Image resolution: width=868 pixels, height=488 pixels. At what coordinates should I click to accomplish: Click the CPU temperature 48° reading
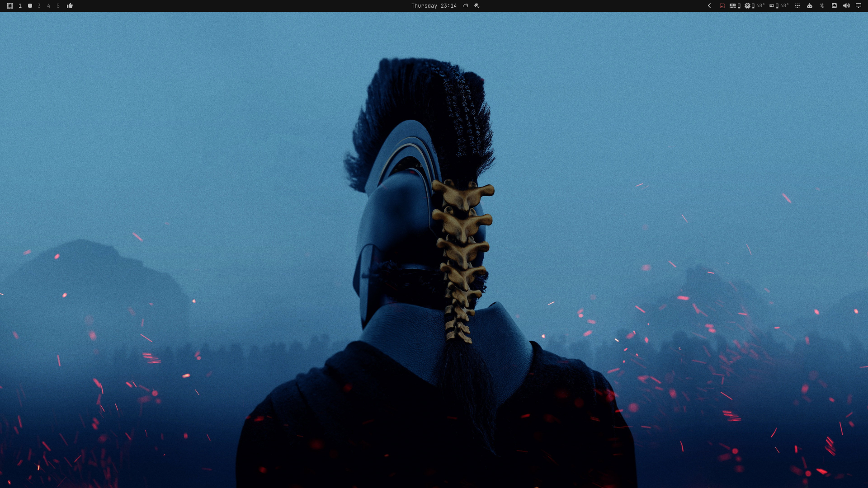coord(760,6)
